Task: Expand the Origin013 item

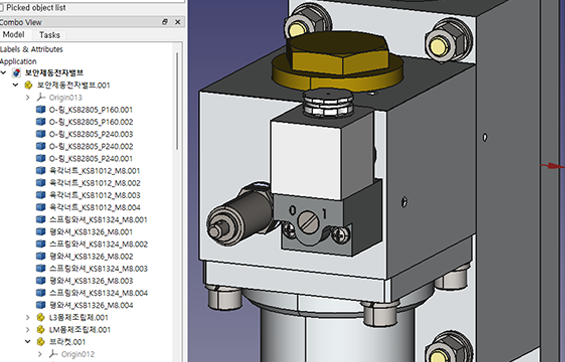Action: (28, 97)
